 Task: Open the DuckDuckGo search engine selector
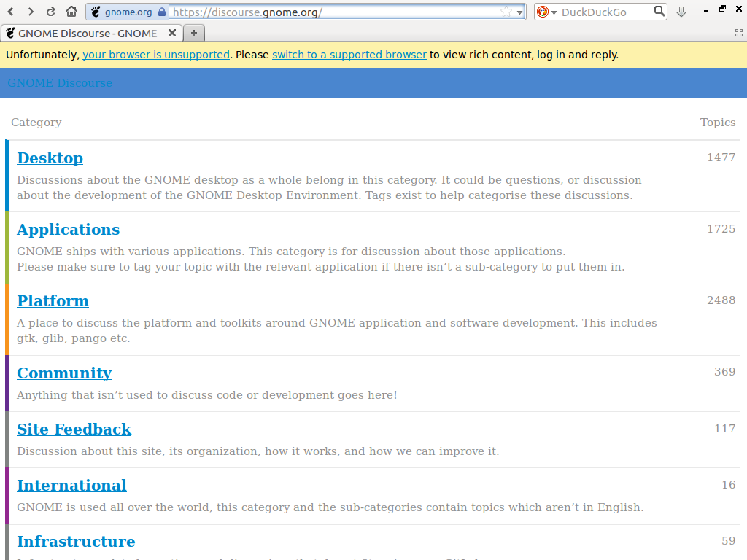click(x=546, y=12)
